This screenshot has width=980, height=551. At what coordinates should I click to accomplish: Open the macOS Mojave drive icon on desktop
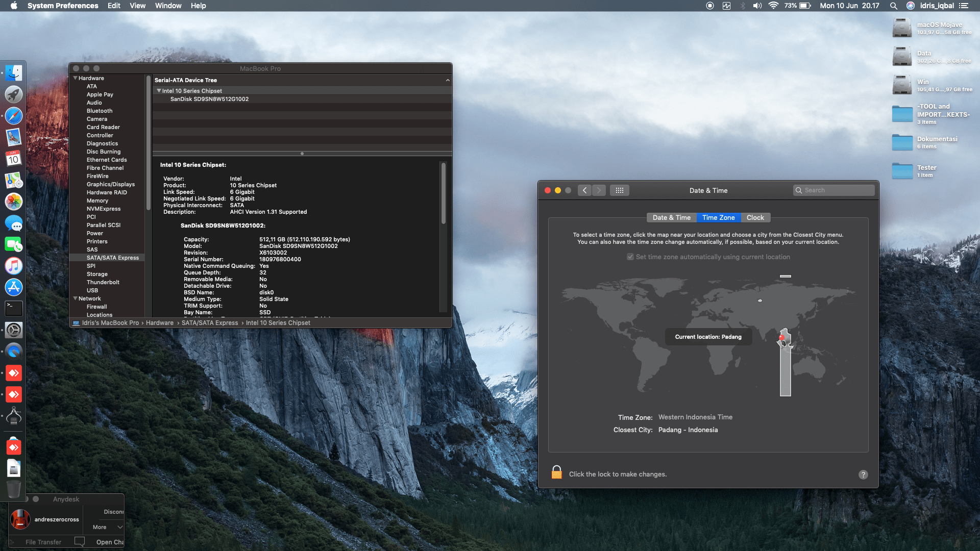pos(902,28)
